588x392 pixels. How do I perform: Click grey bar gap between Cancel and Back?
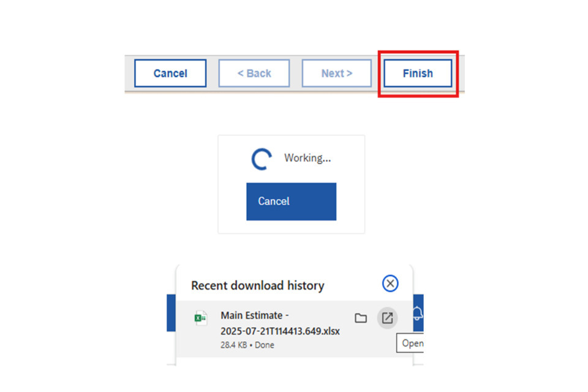[213, 73]
